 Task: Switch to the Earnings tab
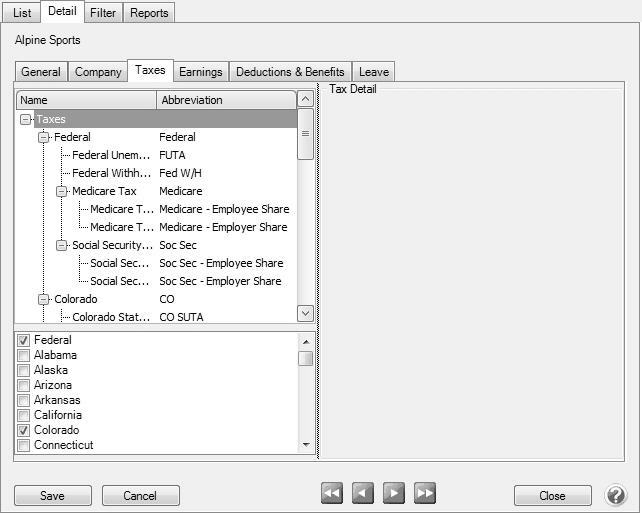click(201, 72)
